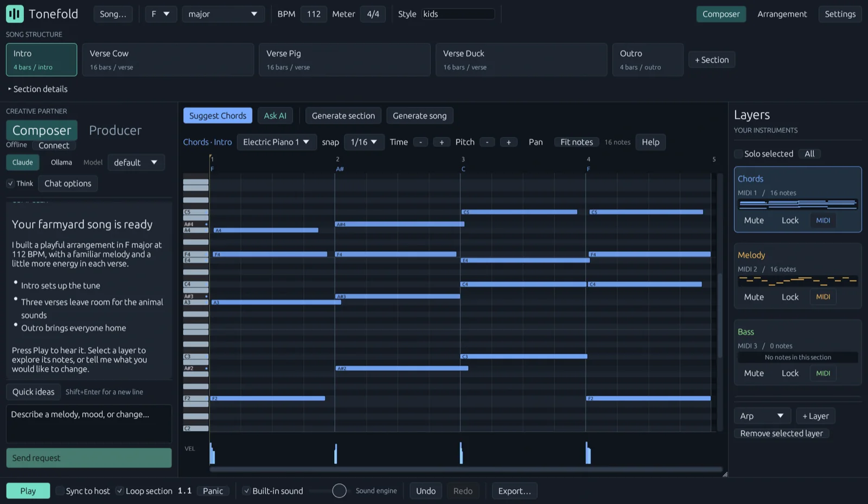This screenshot has height=504, width=868.
Task: Click the resize grip below the piano roll
Action: 725,474
